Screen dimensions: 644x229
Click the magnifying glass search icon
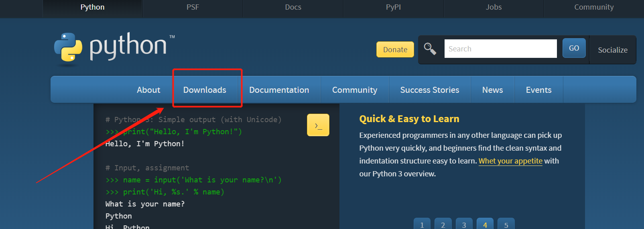[430, 49]
